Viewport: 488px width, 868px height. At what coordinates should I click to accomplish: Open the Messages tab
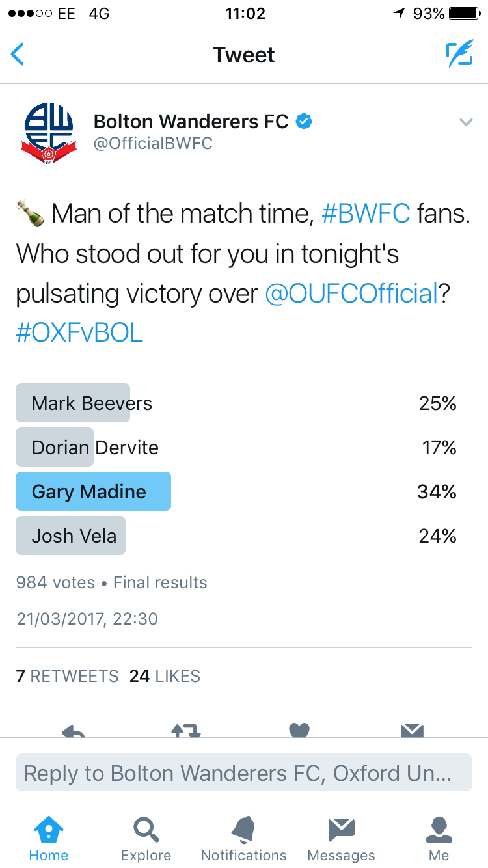[x=342, y=838]
